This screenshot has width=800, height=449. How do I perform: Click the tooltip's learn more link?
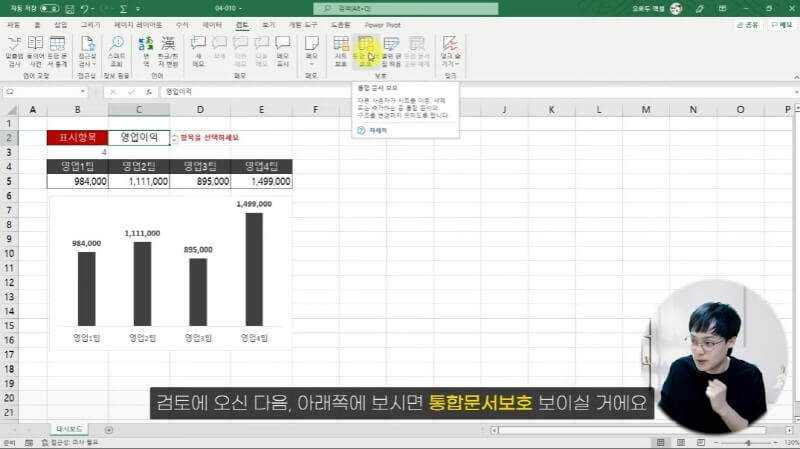tap(378, 131)
